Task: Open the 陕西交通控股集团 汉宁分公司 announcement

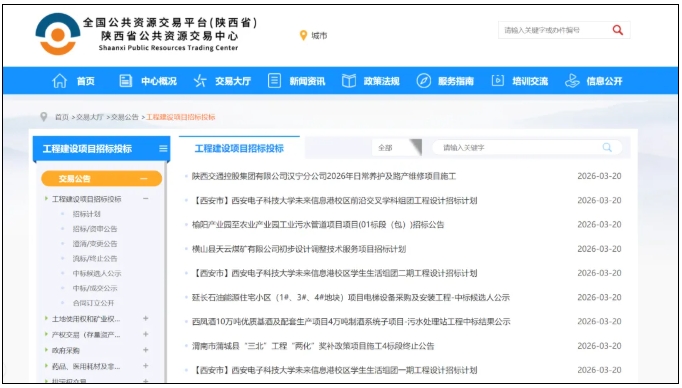Action: click(x=324, y=176)
